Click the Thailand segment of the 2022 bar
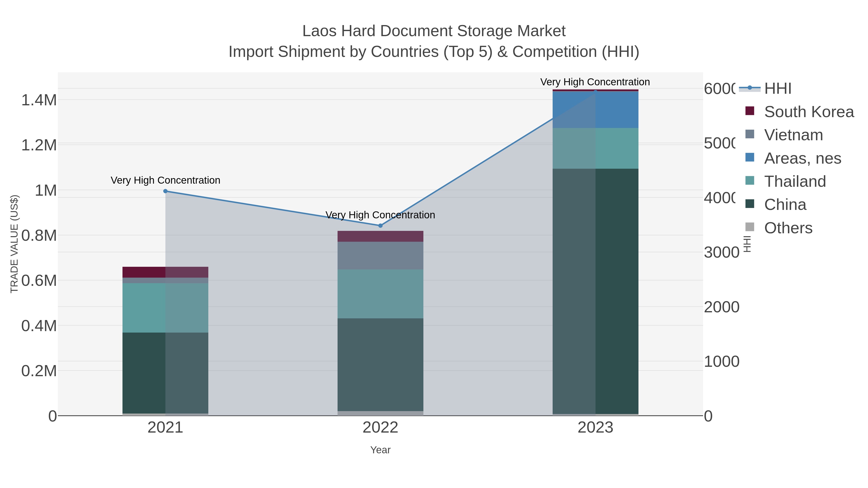Image resolution: width=868 pixels, height=488 pixels. point(380,294)
